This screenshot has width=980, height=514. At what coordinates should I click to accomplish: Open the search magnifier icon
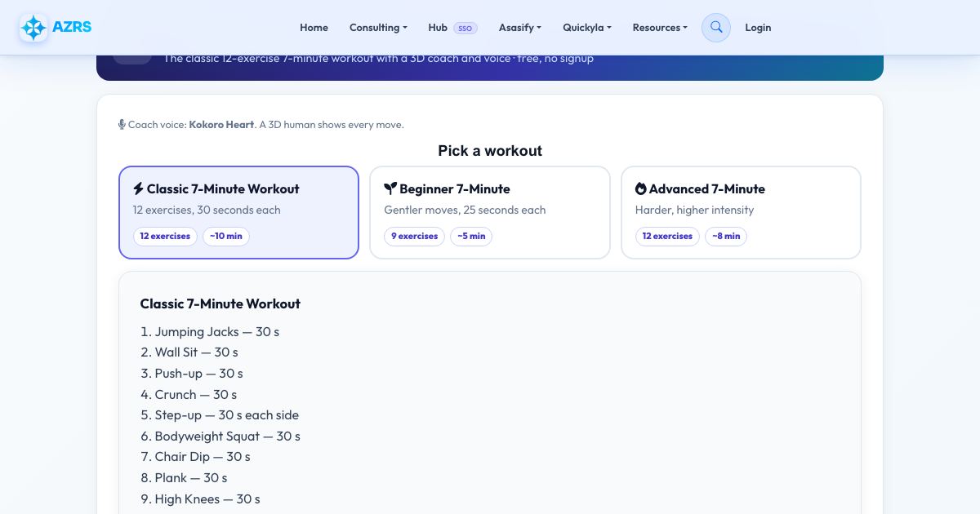pos(716,28)
